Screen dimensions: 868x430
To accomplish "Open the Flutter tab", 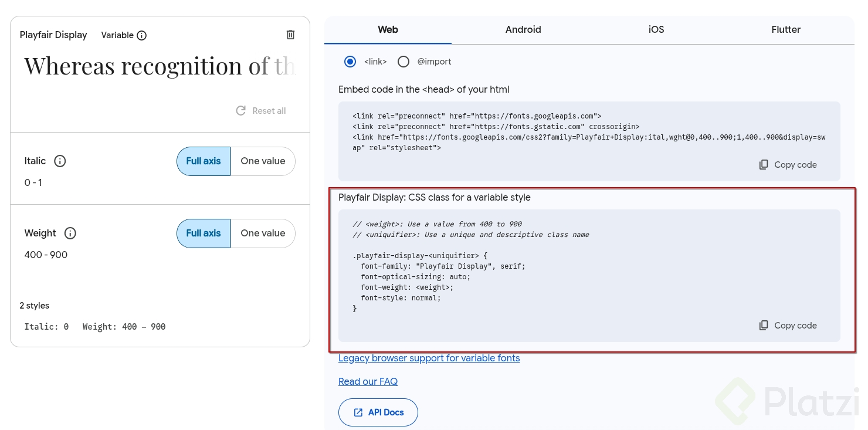I will 786,29.
